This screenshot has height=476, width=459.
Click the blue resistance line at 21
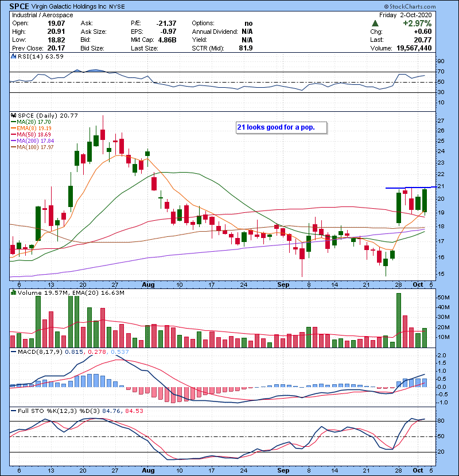pos(411,188)
